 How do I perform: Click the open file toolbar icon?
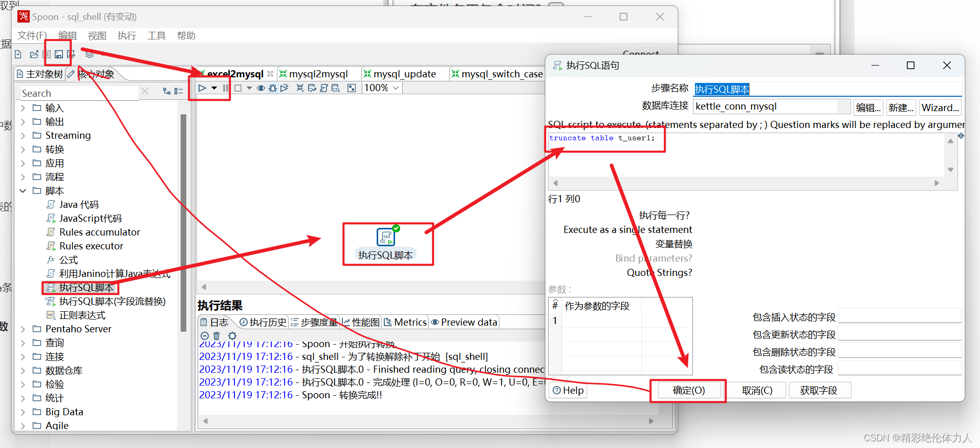pyautogui.click(x=34, y=54)
